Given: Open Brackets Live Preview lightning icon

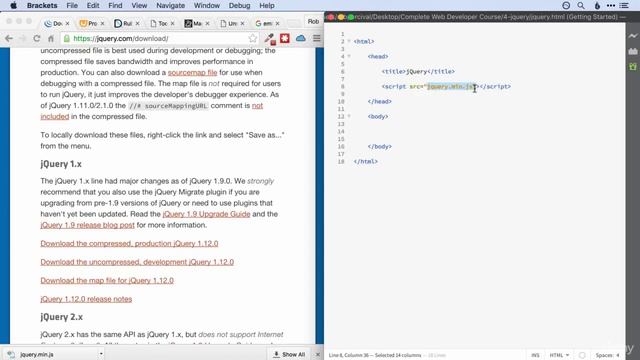Looking at the screenshot, I should tap(633, 36).
